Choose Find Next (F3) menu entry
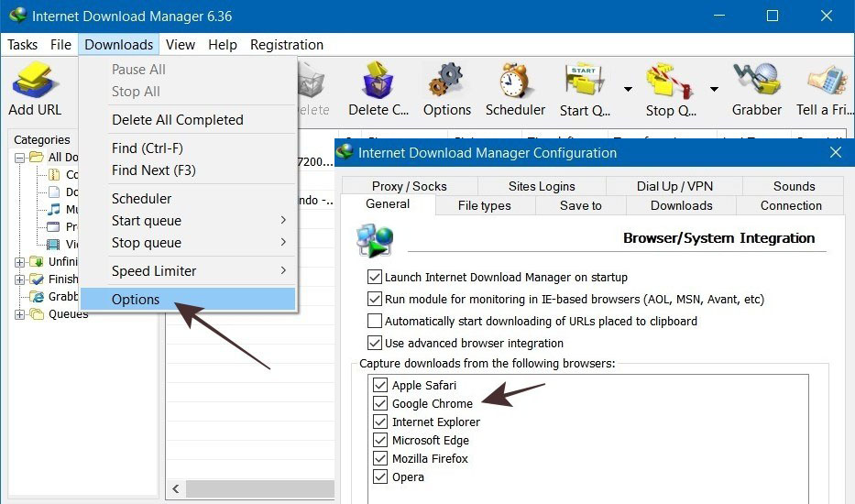Viewport: 855px width, 504px height. (x=188, y=170)
